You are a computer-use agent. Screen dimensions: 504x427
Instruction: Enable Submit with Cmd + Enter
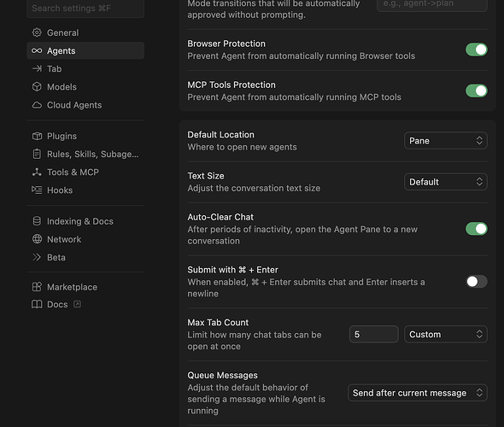click(477, 282)
